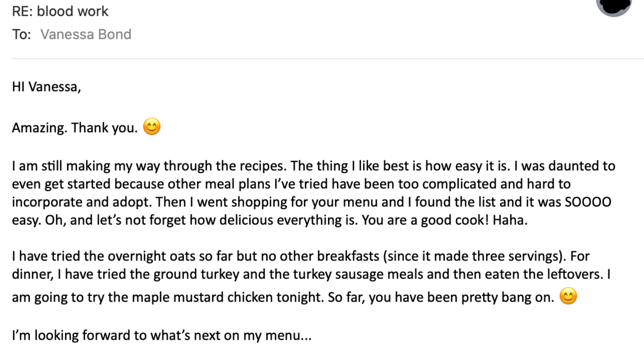Click the To: field label
Image resolution: width=644 pixels, height=362 pixels.
pos(21,34)
